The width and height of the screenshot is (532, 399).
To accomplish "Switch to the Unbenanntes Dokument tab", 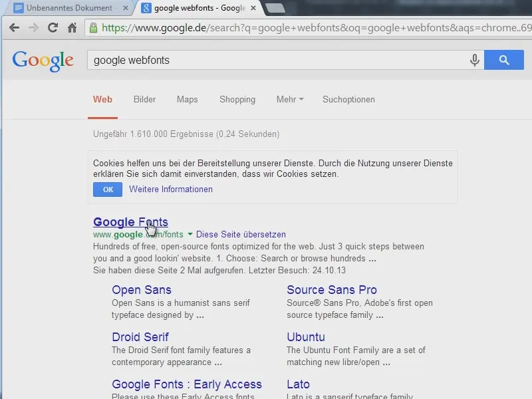I will tap(68, 8).
